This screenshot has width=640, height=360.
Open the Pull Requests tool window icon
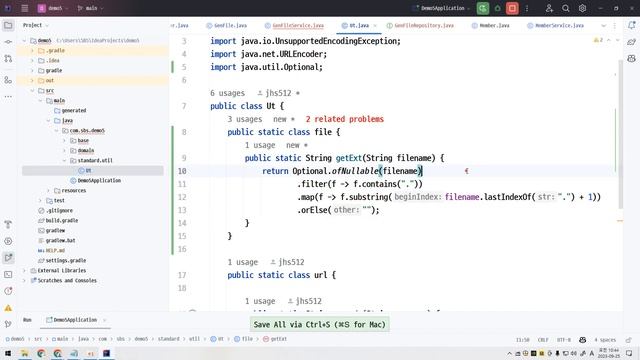pos(8,59)
